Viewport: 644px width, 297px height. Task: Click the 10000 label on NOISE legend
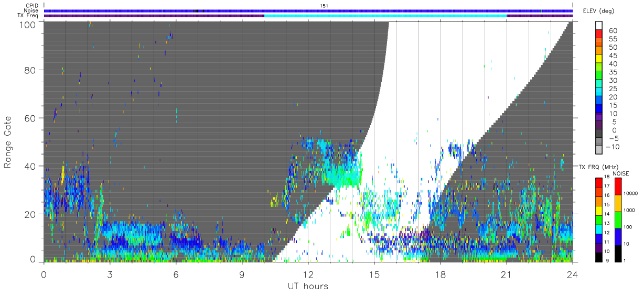(630, 193)
